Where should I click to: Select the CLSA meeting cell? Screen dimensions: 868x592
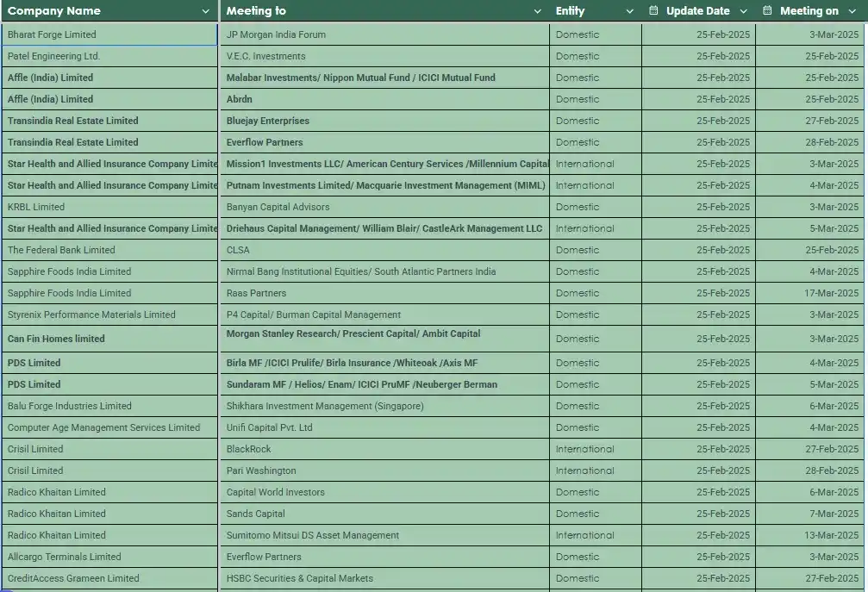pos(384,250)
